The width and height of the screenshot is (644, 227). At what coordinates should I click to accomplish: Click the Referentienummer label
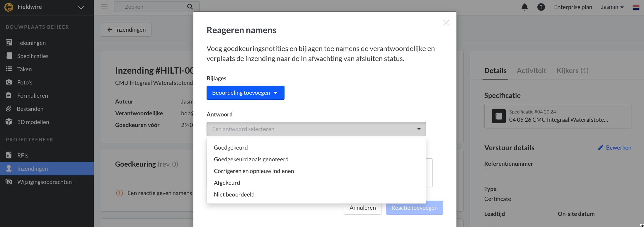coord(509,164)
